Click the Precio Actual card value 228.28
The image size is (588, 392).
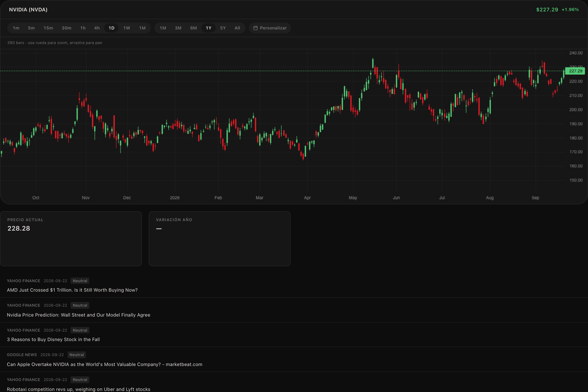pyautogui.click(x=19, y=228)
